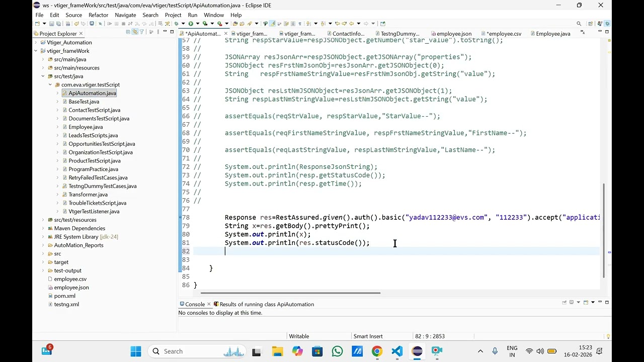Click the editor vertical scrollbar thumb
Image resolution: width=644 pixels, height=362 pixels.
[x=604, y=230]
